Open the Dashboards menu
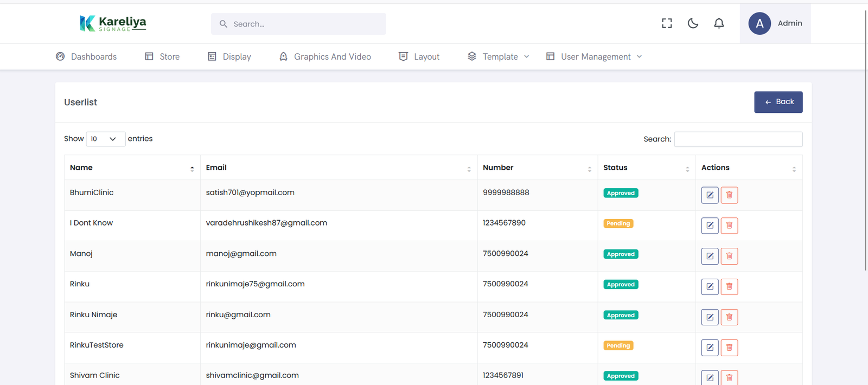 click(x=86, y=56)
